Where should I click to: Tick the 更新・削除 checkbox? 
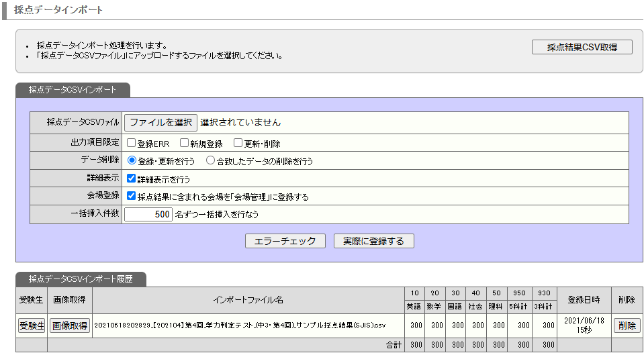pyautogui.click(x=238, y=143)
